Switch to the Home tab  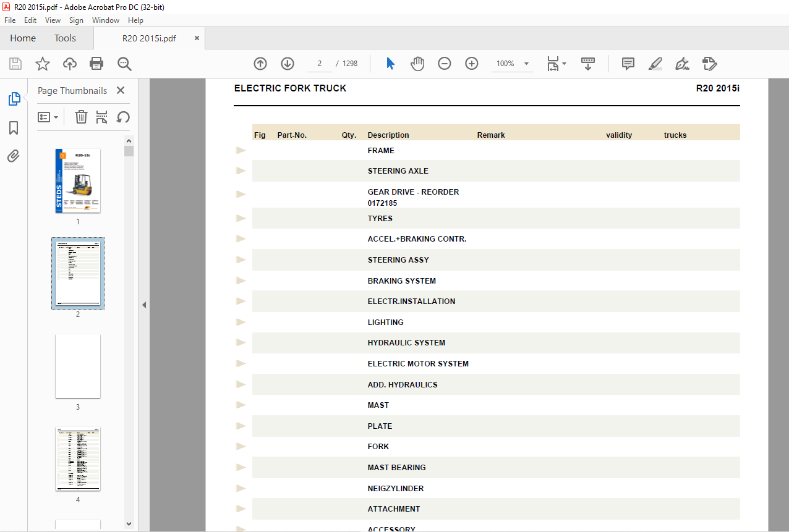coord(23,38)
